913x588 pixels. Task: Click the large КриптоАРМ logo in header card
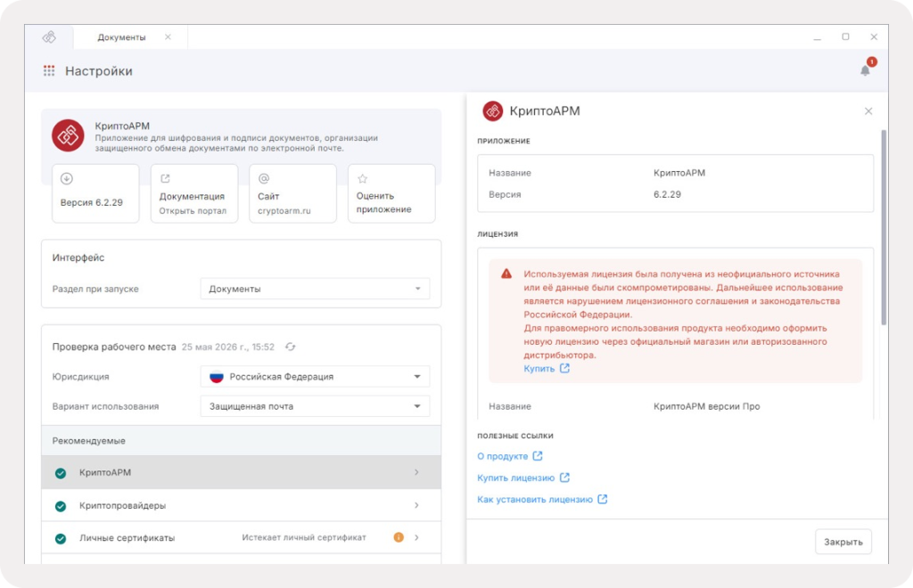point(68,135)
